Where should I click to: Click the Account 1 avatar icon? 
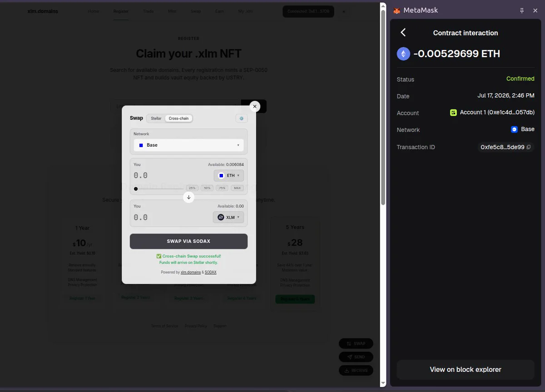click(453, 112)
